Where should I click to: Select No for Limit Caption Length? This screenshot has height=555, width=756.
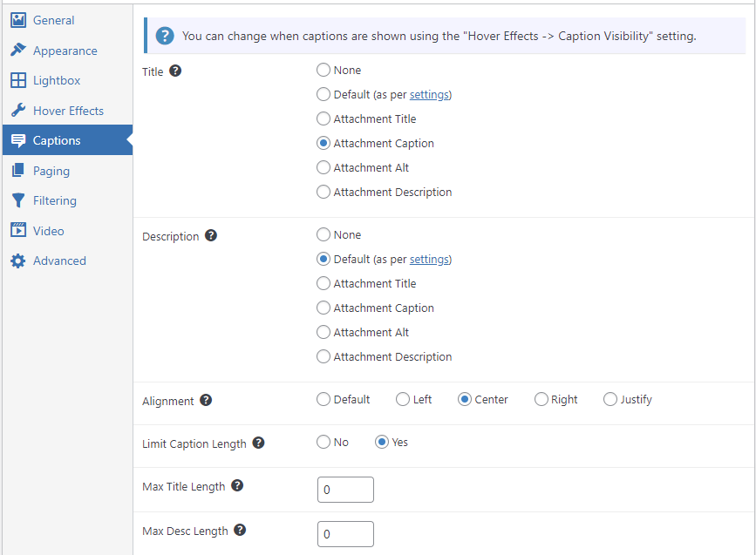point(323,442)
